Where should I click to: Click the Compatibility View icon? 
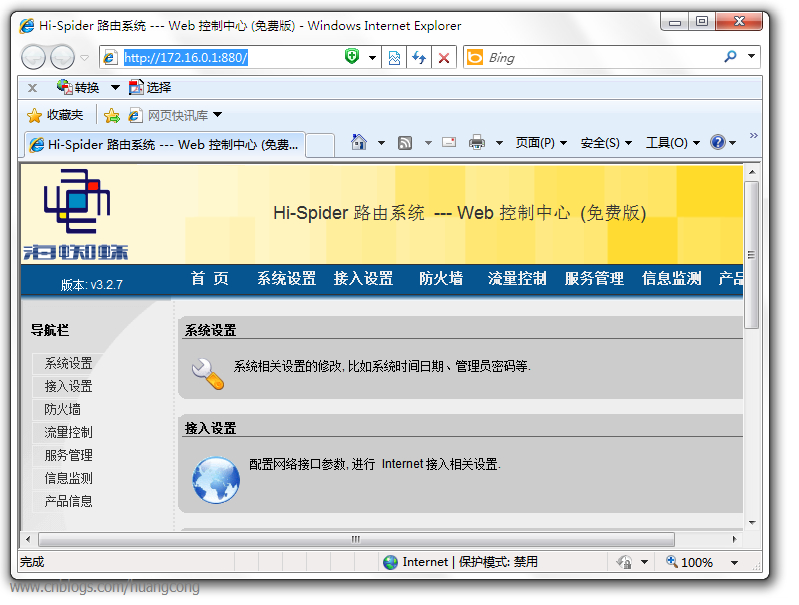tap(394, 58)
